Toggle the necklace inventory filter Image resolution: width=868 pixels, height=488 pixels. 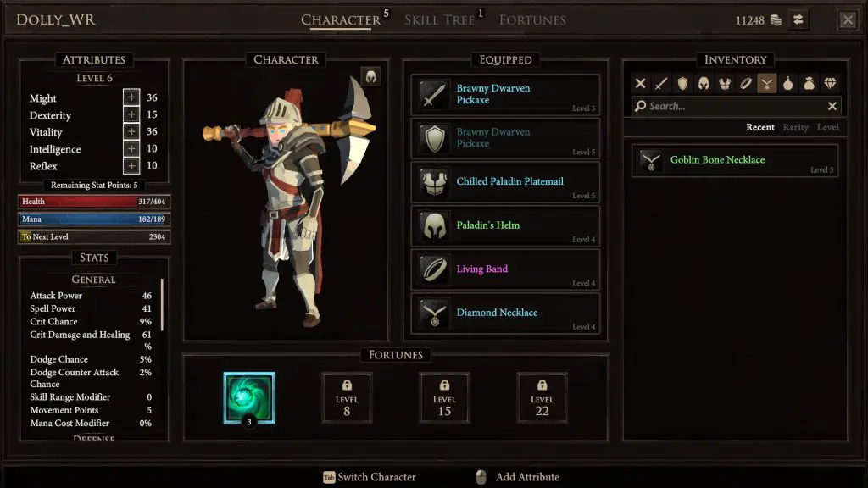tap(766, 84)
